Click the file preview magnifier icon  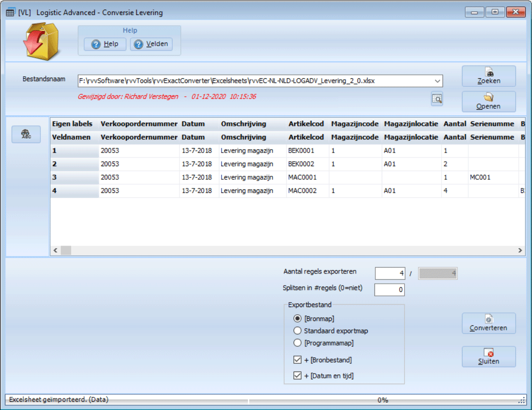[437, 99]
